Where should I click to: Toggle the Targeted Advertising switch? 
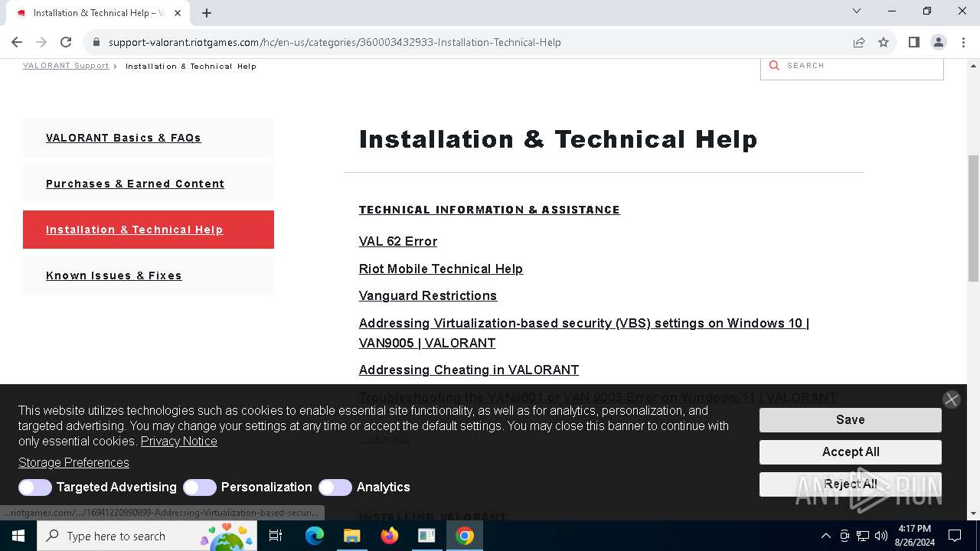click(x=35, y=487)
